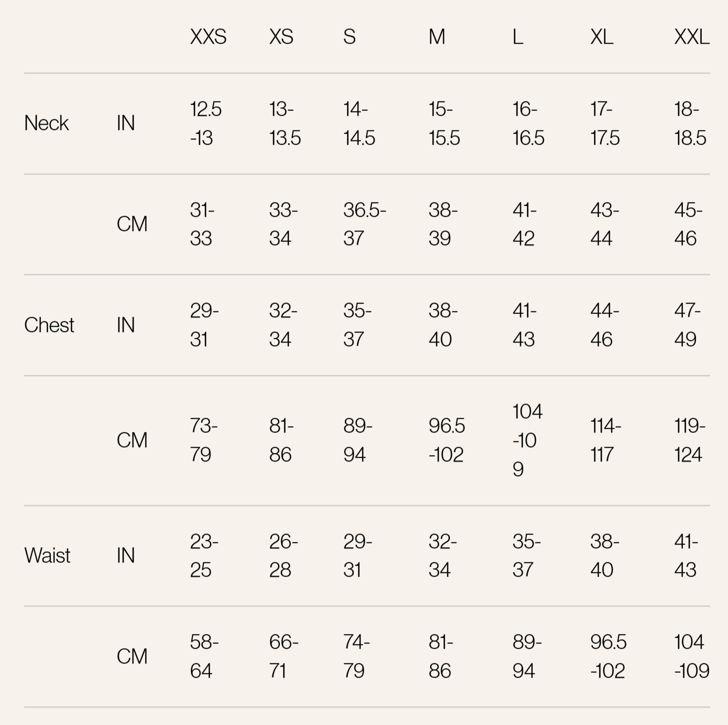The height and width of the screenshot is (725, 728).
Task: Select the M size column header
Action: point(437,37)
